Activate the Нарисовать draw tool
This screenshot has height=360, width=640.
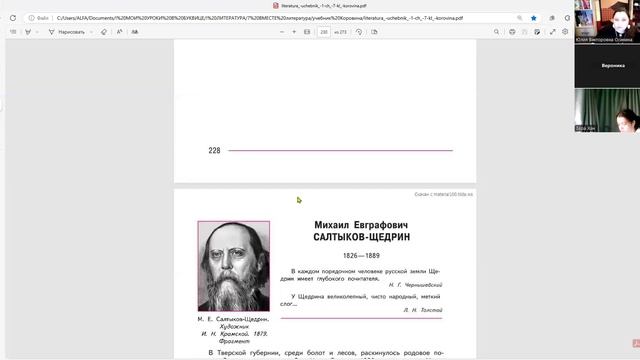[x=67, y=32]
